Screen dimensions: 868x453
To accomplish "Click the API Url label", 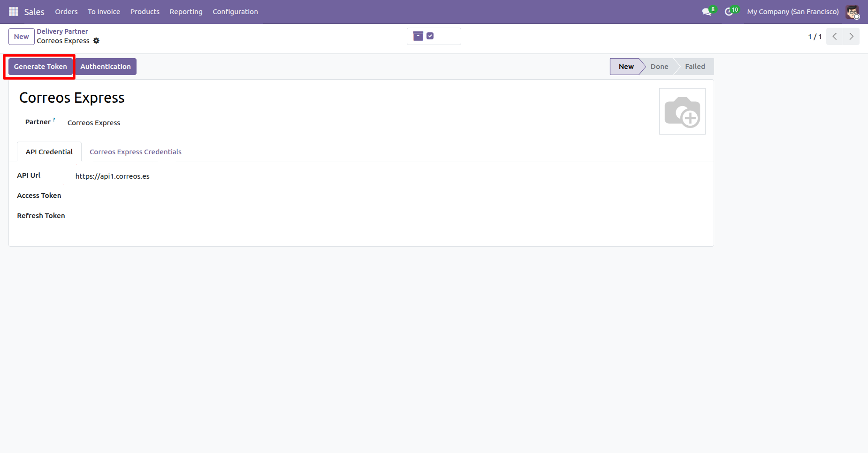I will click(29, 175).
